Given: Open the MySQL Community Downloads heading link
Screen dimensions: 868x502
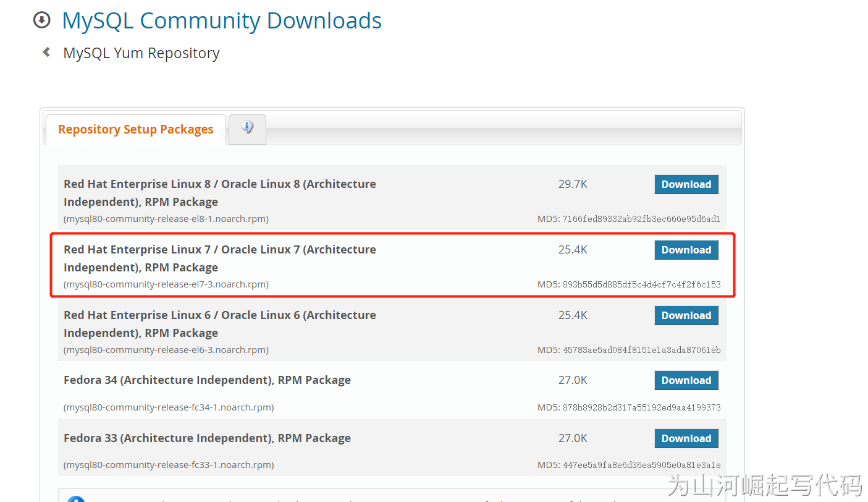Looking at the screenshot, I should pyautogui.click(x=222, y=20).
